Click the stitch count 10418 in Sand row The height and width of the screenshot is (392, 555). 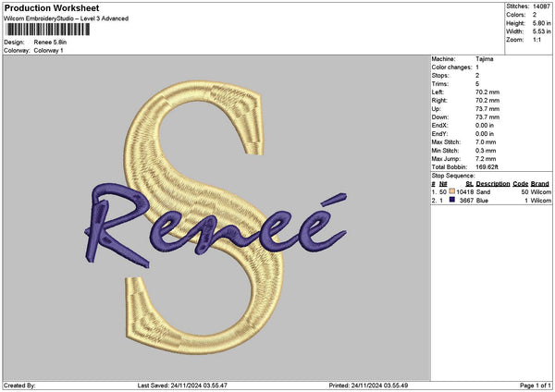[x=464, y=192]
